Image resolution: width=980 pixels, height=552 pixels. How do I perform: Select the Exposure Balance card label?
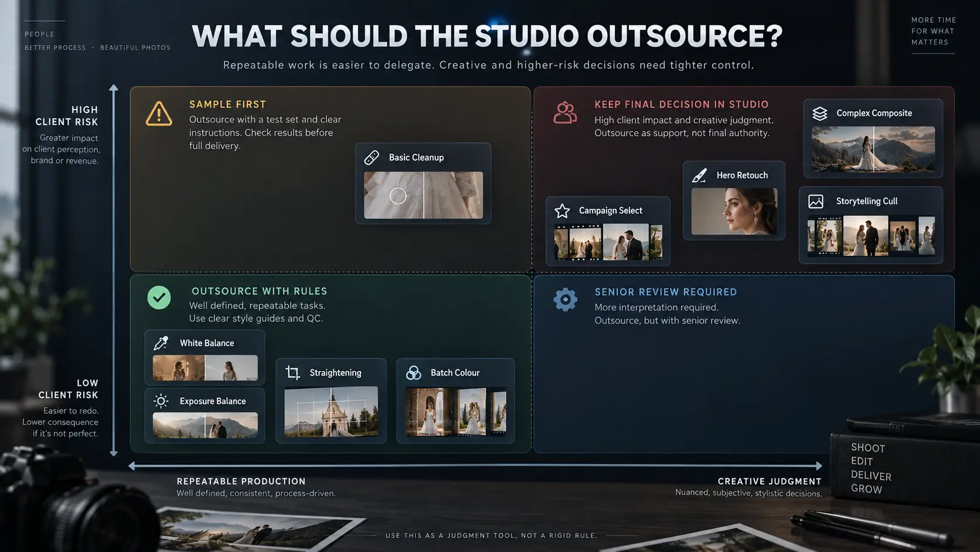coord(213,401)
